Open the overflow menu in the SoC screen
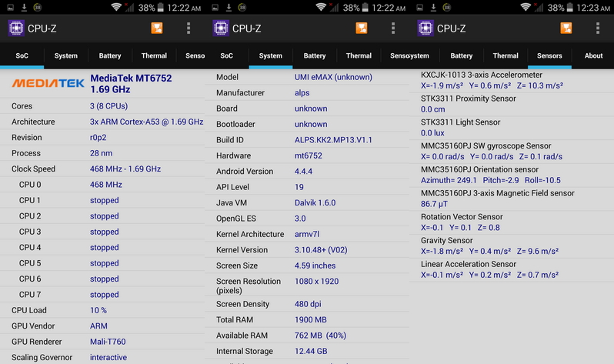This screenshot has width=614, height=364. point(189,28)
